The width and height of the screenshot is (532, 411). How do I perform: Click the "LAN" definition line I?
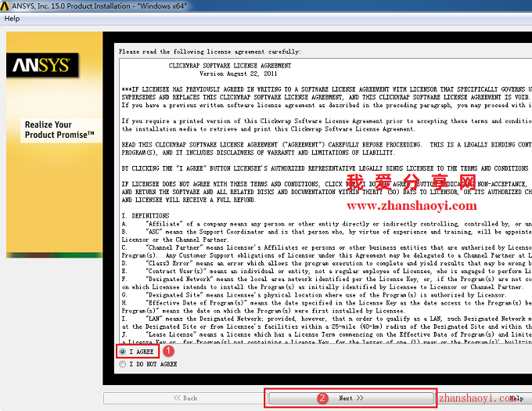(327, 319)
